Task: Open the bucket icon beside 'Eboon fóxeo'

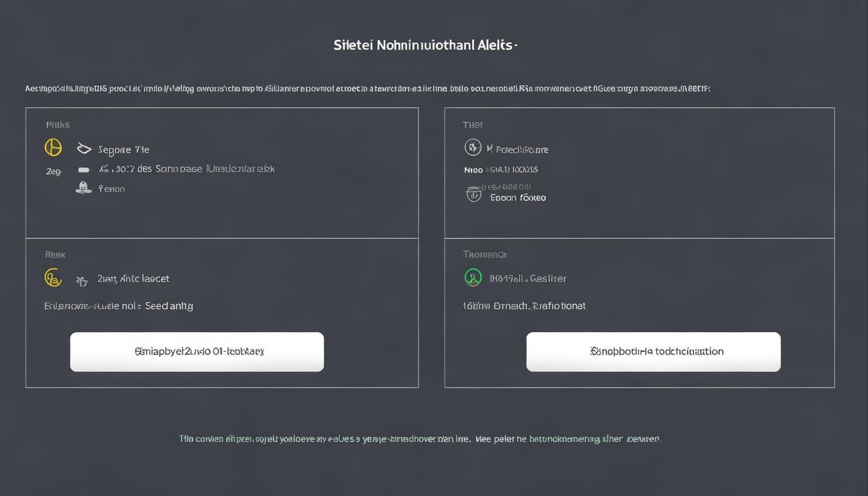Action: pyautogui.click(x=473, y=193)
